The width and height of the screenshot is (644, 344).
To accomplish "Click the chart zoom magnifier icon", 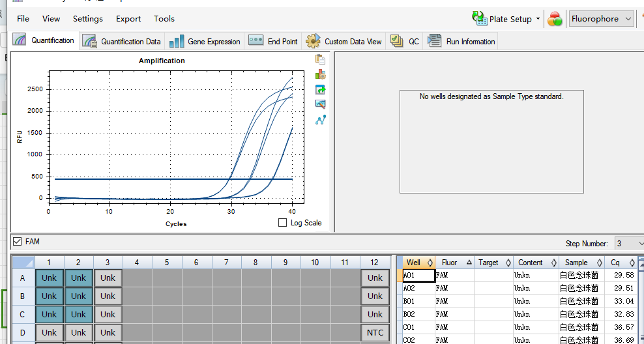I will 320,104.
